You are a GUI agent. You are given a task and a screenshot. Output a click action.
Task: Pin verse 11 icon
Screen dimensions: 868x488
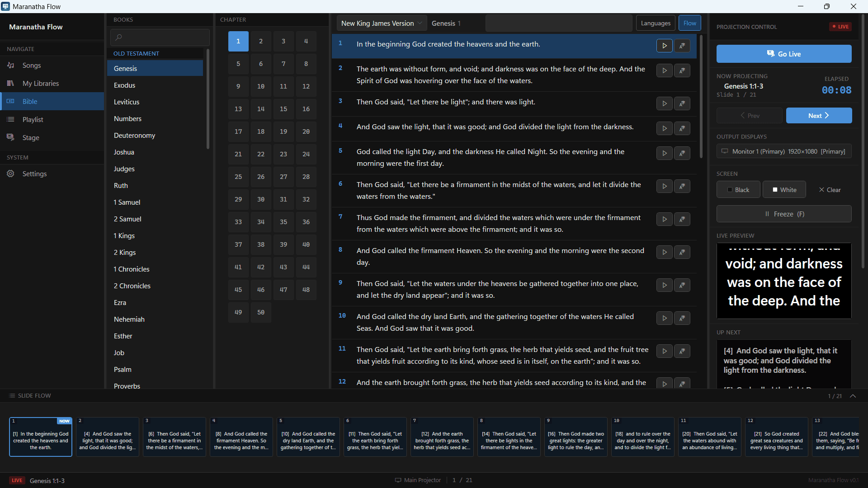pyautogui.click(x=682, y=351)
